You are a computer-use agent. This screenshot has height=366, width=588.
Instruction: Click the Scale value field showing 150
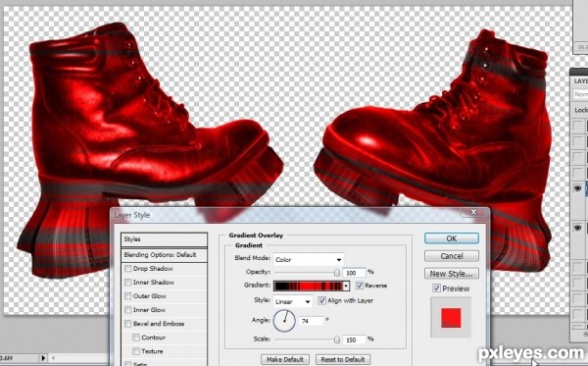(x=354, y=340)
